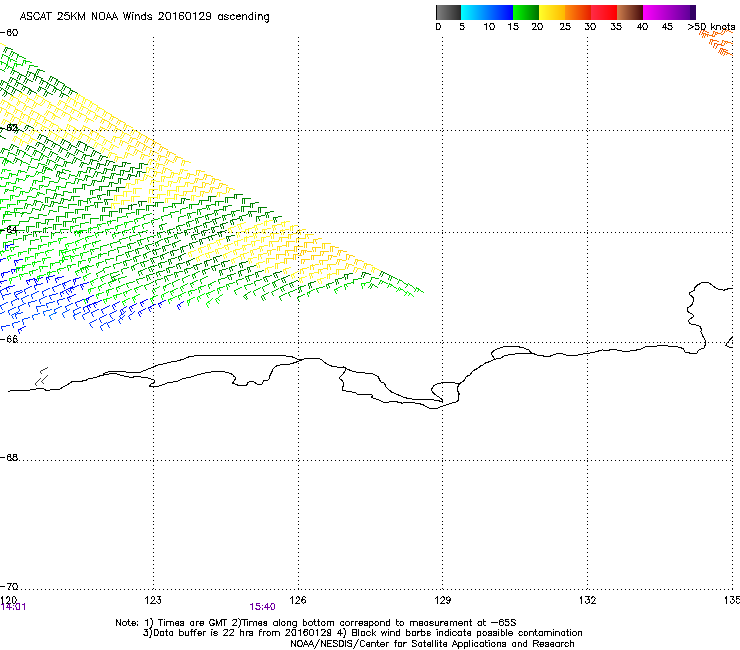Click the magenta-purple 40-50 knots color segment
Viewport: 740px width, 650px height.
click(669, 12)
